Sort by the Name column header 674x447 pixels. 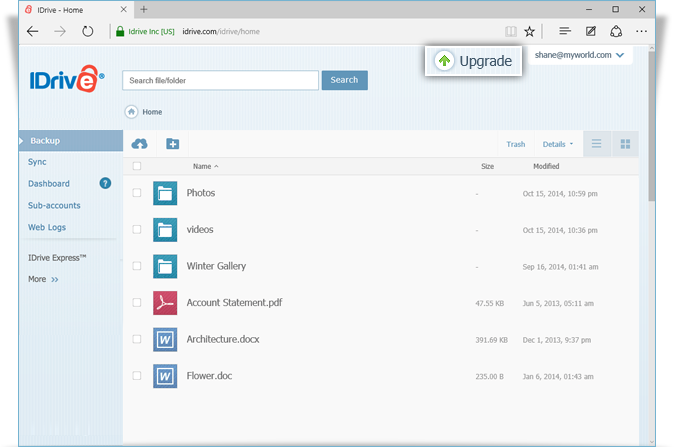(205, 166)
